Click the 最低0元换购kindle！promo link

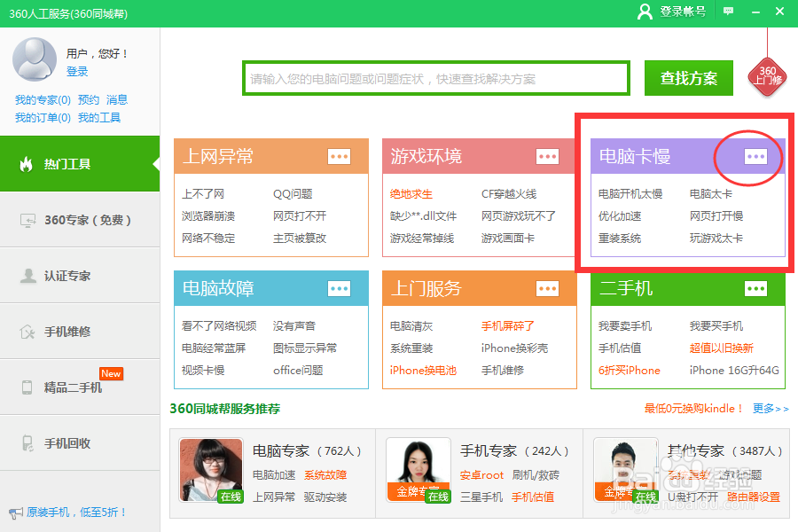[693, 408]
